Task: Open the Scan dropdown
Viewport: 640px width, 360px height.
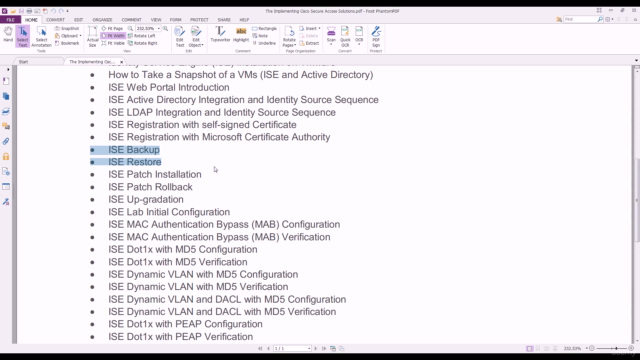Action: coord(331,36)
